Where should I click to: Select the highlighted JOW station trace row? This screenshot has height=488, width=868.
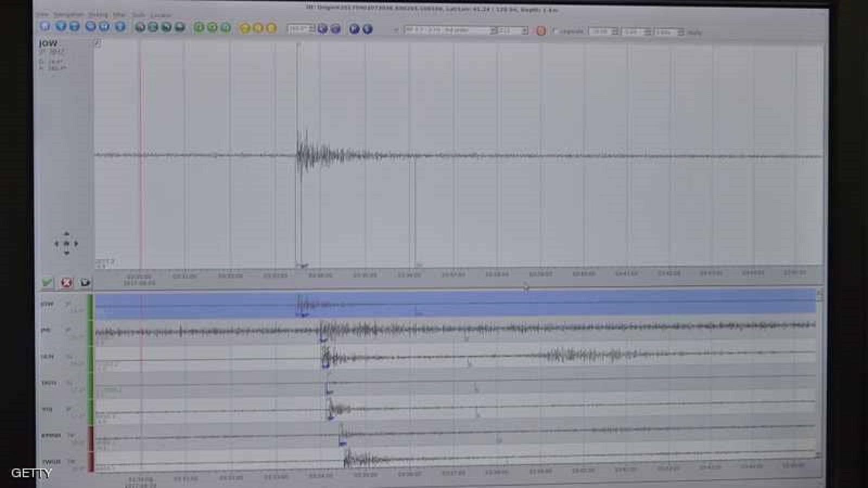[455, 304]
